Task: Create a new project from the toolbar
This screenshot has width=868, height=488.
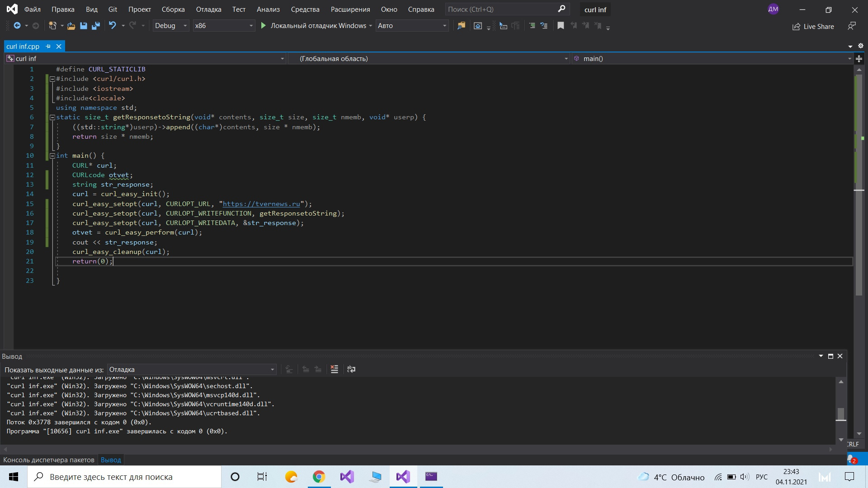Action: [x=53, y=26]
